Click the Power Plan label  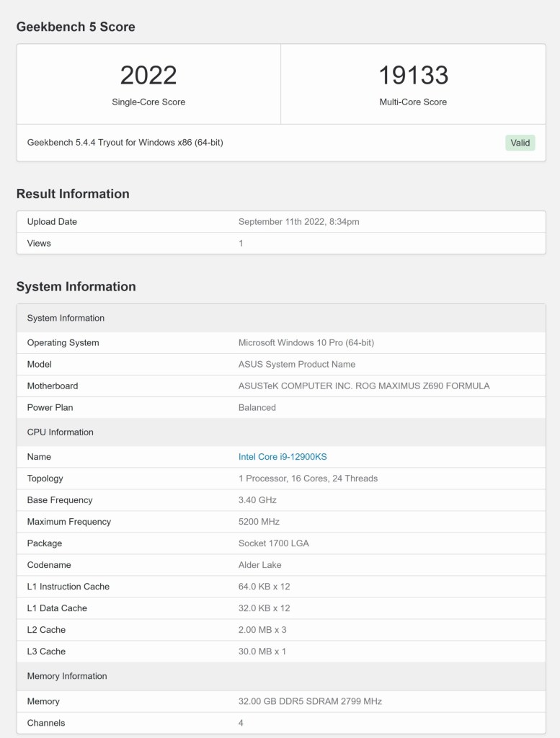tap(50, 408)
